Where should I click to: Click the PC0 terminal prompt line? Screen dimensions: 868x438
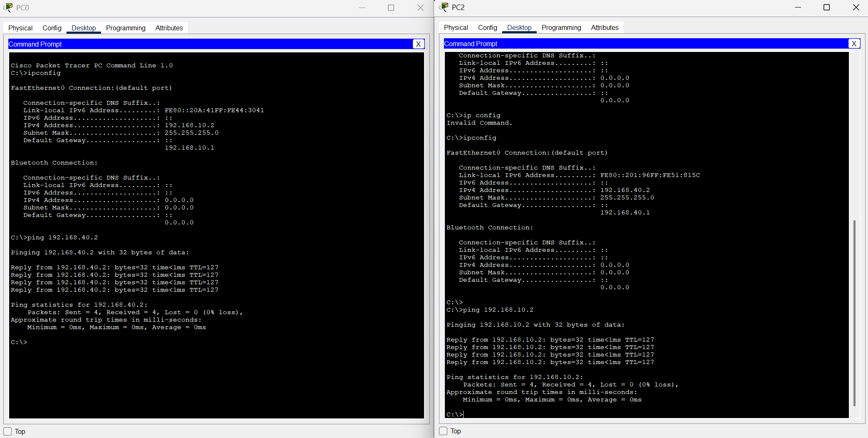[19, 342]
